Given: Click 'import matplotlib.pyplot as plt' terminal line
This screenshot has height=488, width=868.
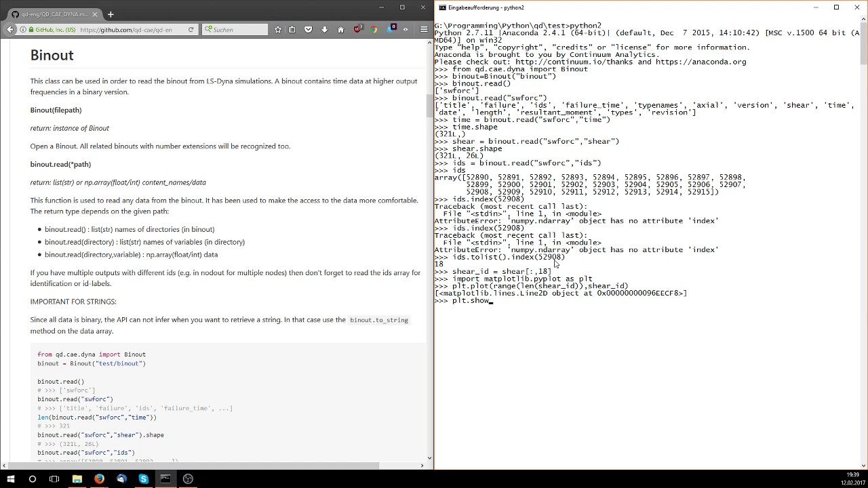Looking at the screenshot, I should point(513,279).
